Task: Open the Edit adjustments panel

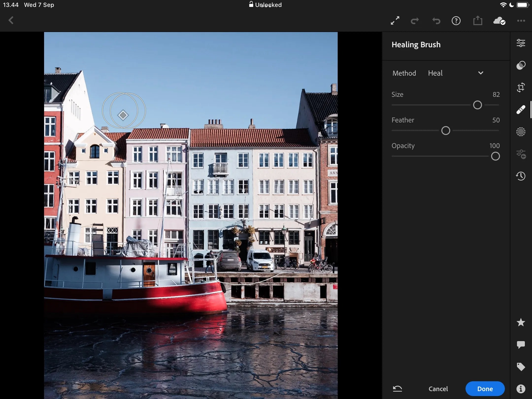Action: [521, 43]
